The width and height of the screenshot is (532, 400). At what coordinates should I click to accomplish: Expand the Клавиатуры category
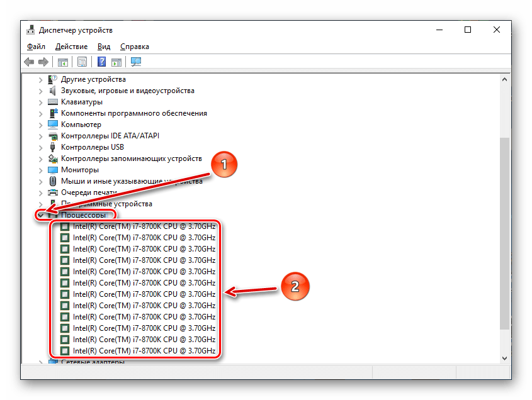pos(41,102)
